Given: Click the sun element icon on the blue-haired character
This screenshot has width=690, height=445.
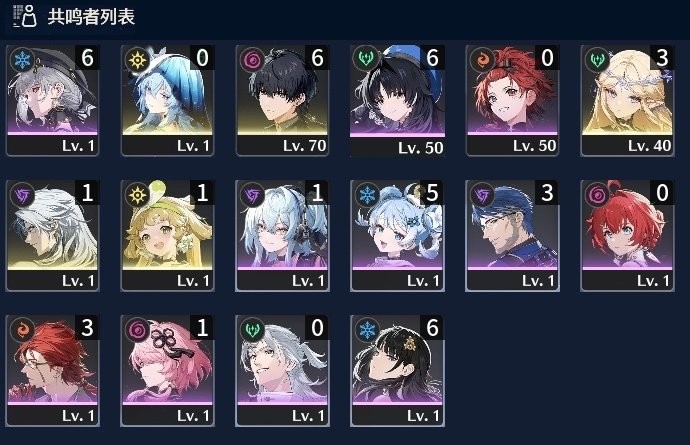Looking at the screenshot, I should (x=137, y=59).
